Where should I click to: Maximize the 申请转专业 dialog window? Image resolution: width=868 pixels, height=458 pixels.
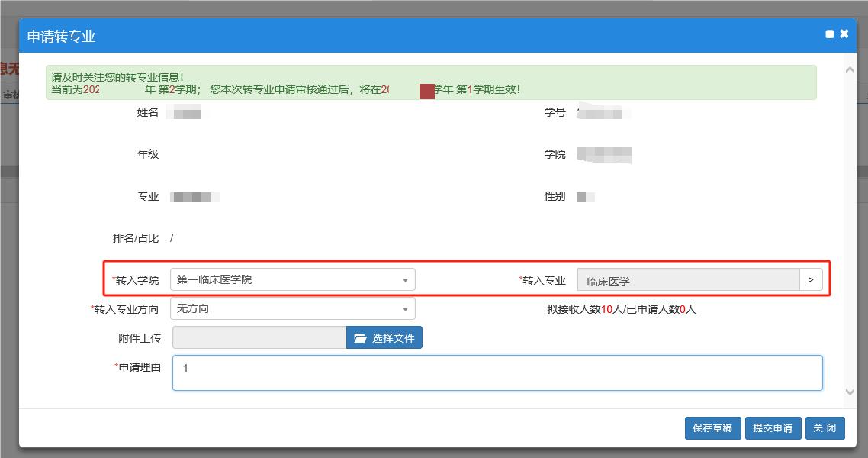pos(829,34)
